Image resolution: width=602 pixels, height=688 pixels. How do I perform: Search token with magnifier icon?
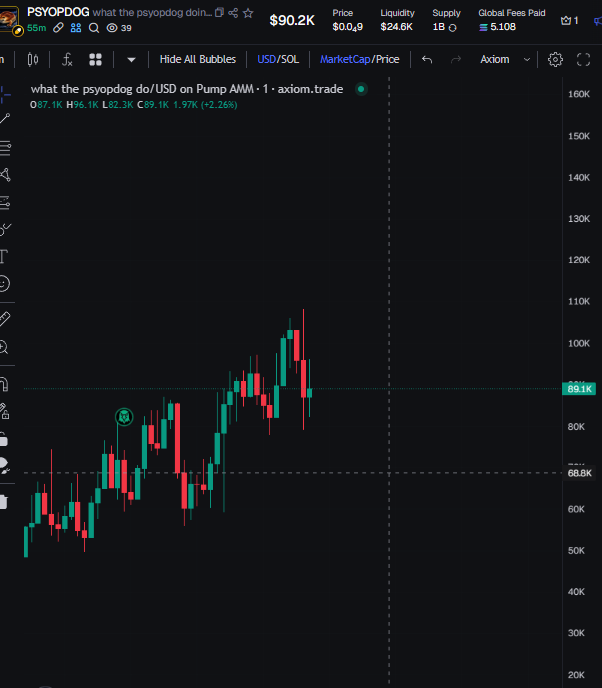point(94,28)
